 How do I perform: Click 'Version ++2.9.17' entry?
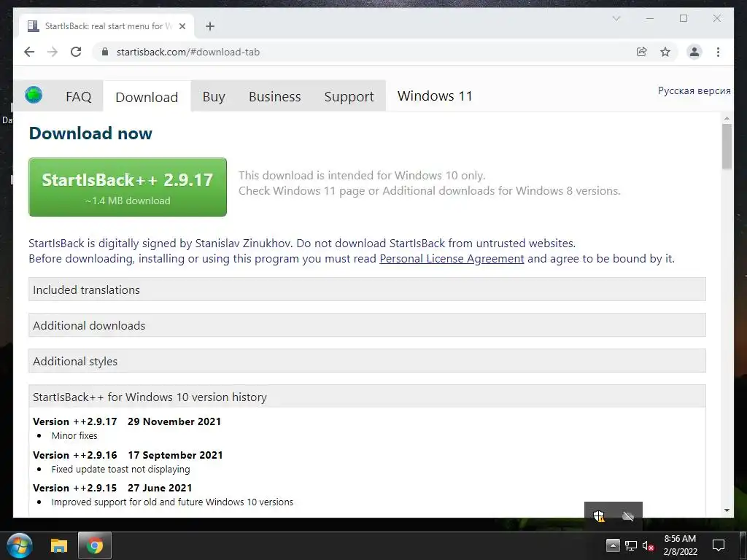click(x=75, y=421)
